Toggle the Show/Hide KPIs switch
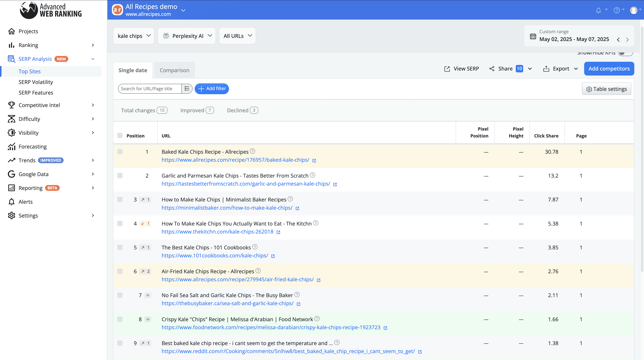The image size is (644, 360). click(x=625, y=53)
